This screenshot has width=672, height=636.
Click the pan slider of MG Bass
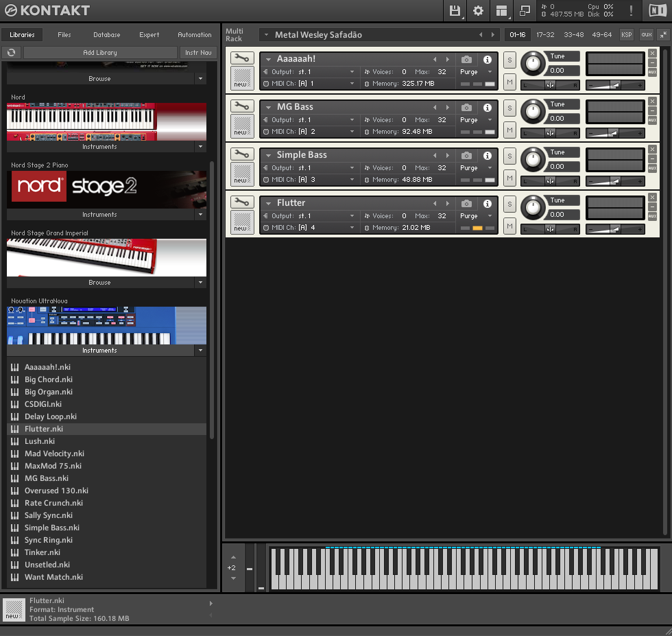click(x=550, y=133)
